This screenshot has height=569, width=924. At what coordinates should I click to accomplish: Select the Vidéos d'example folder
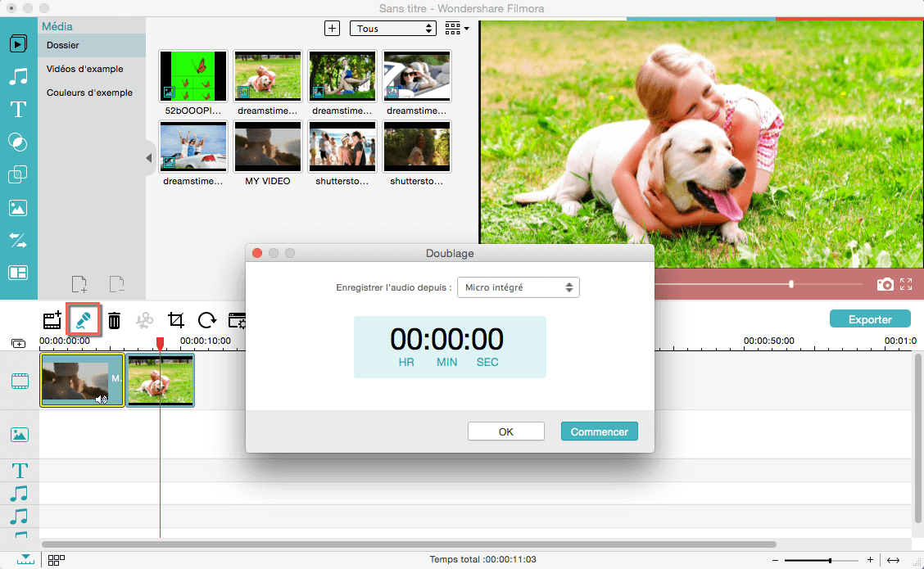click(84, 69)
